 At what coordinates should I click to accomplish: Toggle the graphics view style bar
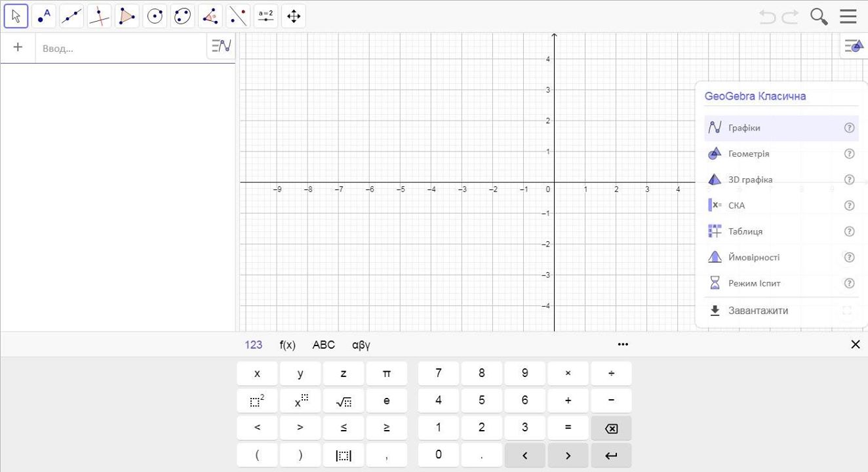(854, 47)
